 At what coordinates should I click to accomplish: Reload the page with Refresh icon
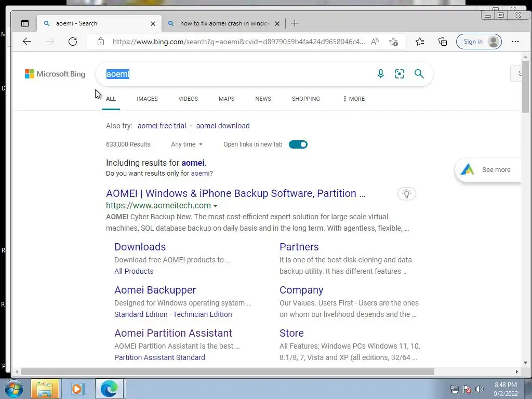pyautogui.click(x=73, y=42)
